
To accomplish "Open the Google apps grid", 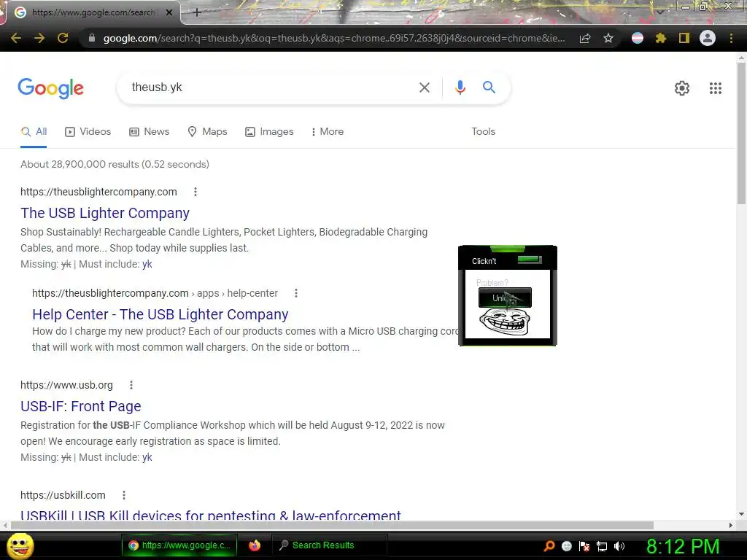I will (x=715, y=88).
